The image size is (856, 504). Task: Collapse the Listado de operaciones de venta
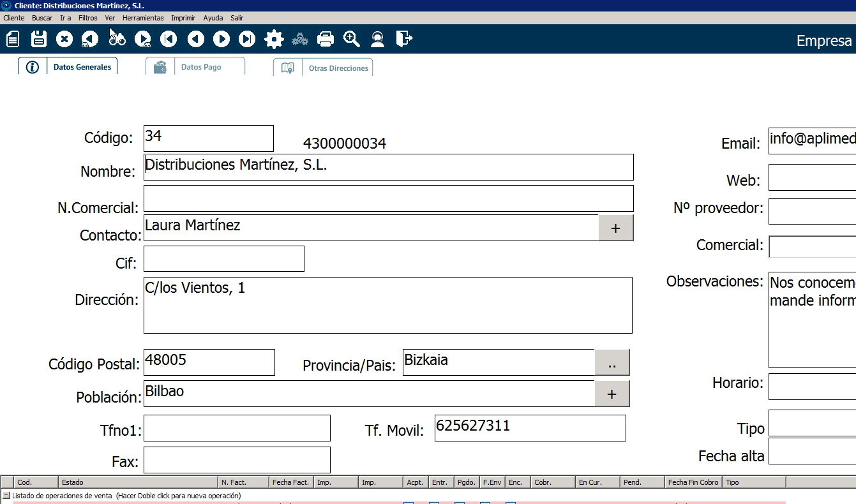pos(6,496)
